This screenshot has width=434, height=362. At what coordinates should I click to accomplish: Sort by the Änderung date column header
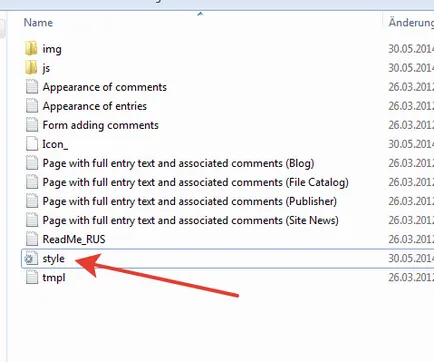tap(411, 23)
